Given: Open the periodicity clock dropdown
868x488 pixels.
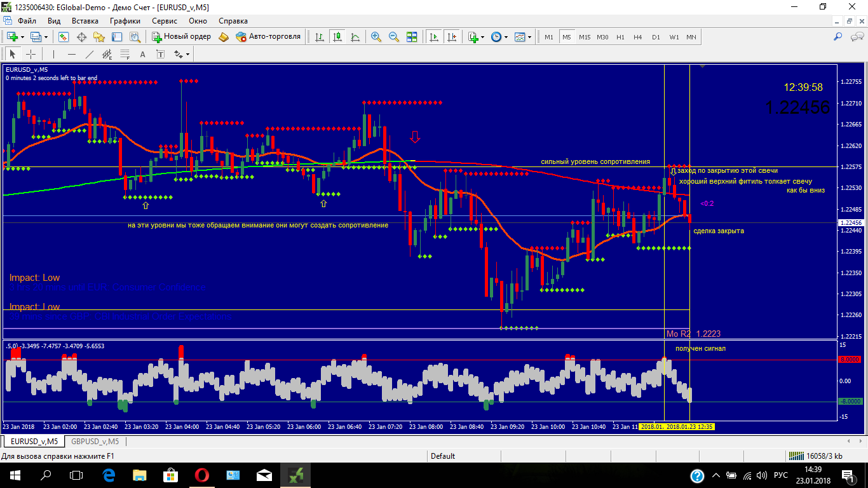Looking at the screenshot, I should (x=506, y=37).
